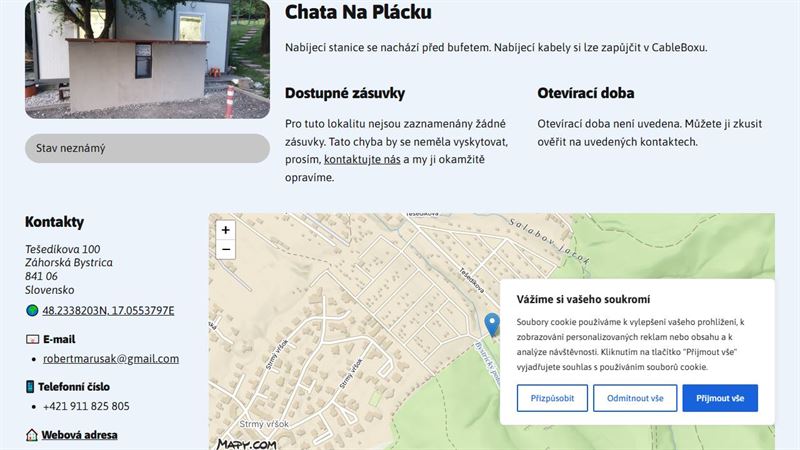
Task: Click the 'Kontakty' heading
Action: pos(55,222)
